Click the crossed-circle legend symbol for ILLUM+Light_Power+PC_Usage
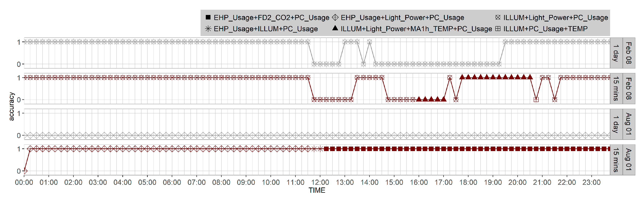 pos(498,17)
